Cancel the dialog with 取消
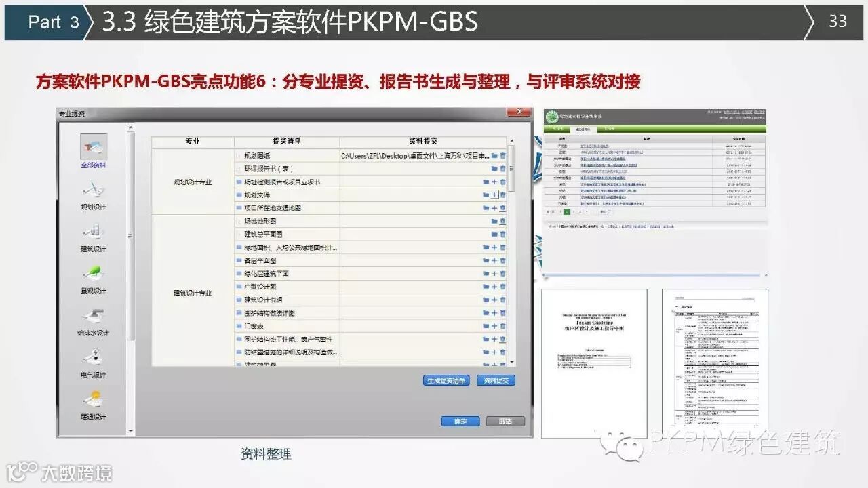 505,422
